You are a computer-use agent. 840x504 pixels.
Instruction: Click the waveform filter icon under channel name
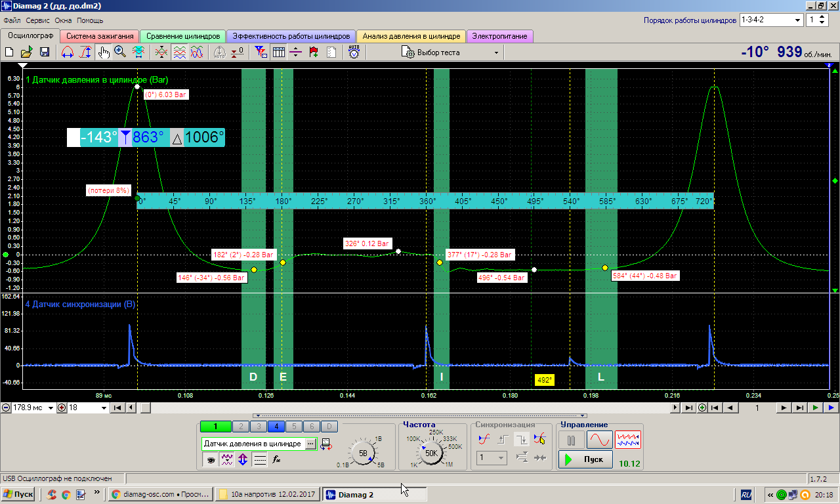click(x=228, y=459)
